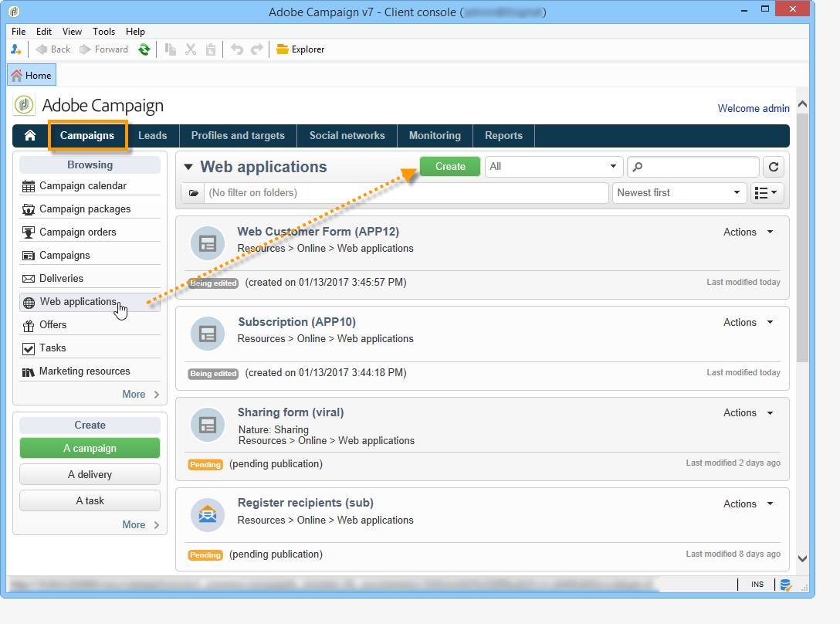
Task: Open Deliveries in Browsing
Action: click(90, 278)
